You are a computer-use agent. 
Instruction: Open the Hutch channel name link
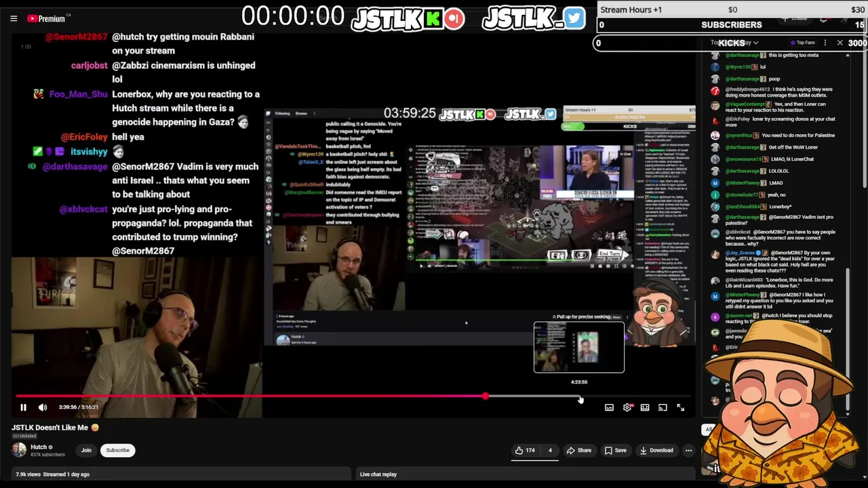tap(39, 447)
